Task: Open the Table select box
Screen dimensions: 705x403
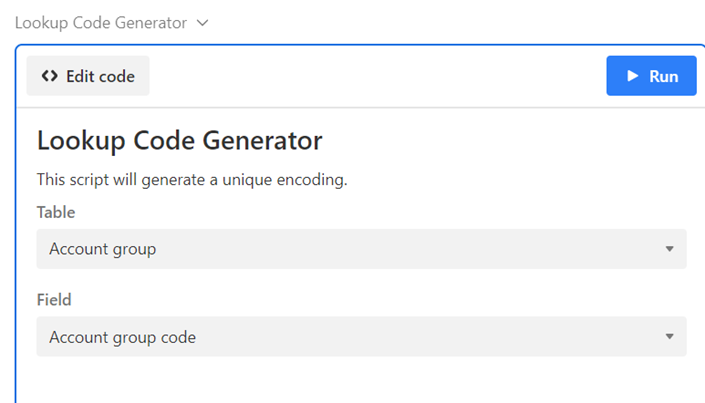Action: [x=361, y=249]
